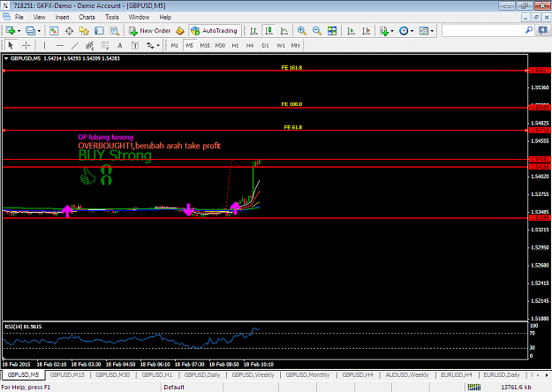Tile chart windows icon

click(332, 31)
